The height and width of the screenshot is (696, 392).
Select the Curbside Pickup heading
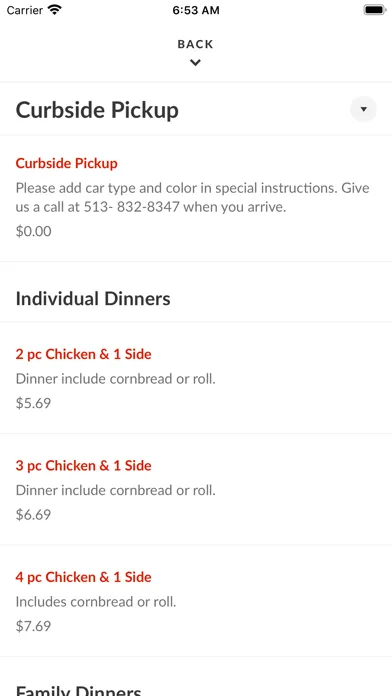click(x=97, y=110)
